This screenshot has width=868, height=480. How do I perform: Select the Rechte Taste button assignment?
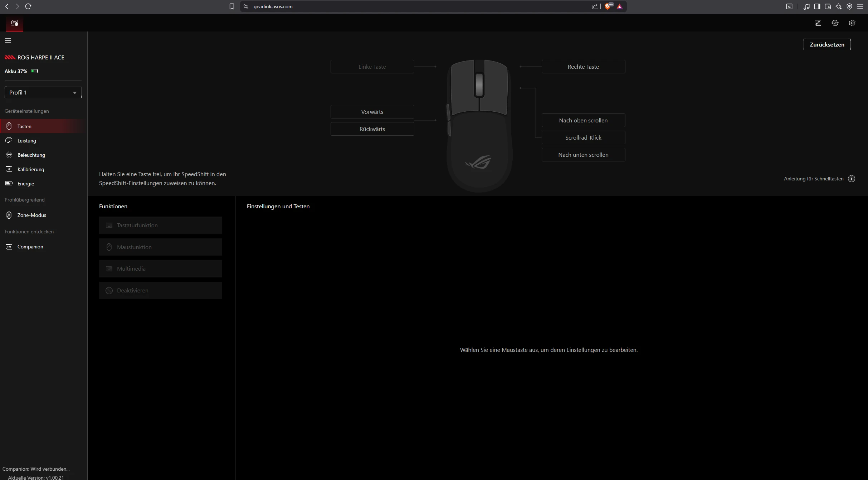pos(583,67)
